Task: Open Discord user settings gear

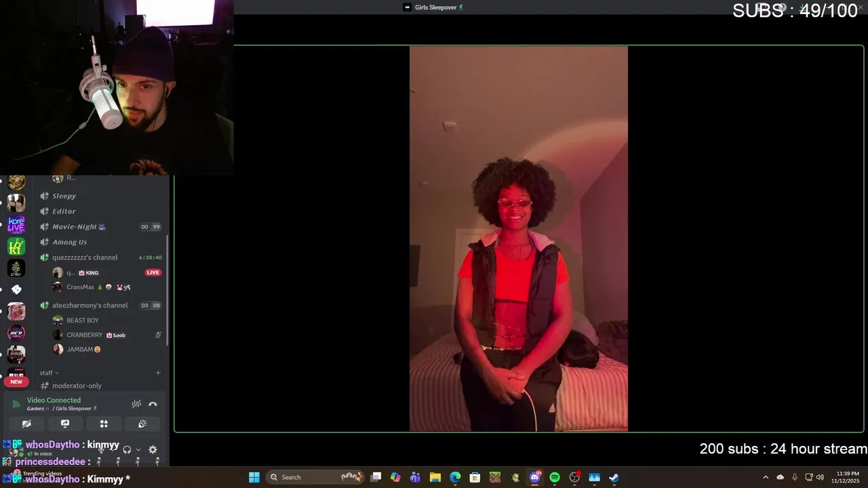Action: (x=153, y=449)
